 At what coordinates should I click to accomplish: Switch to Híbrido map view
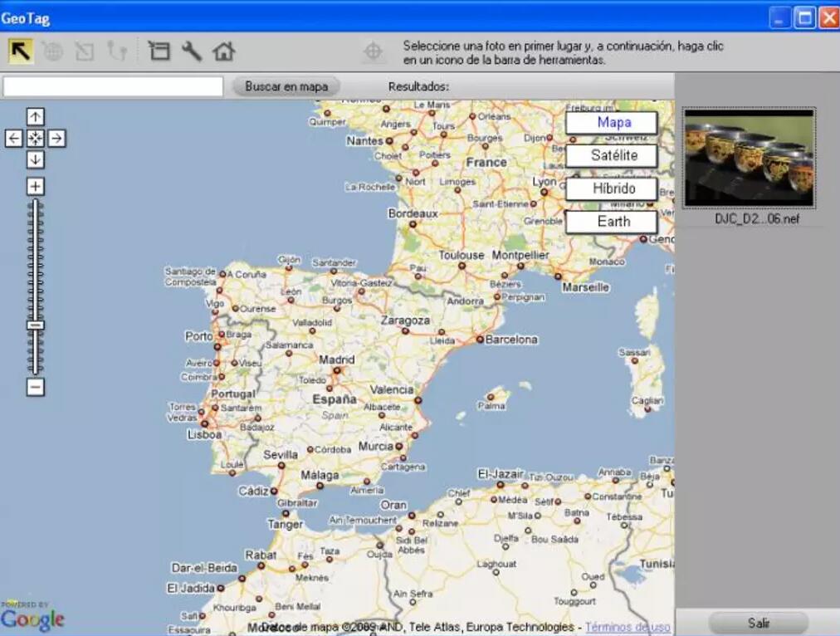pos(612,189)
